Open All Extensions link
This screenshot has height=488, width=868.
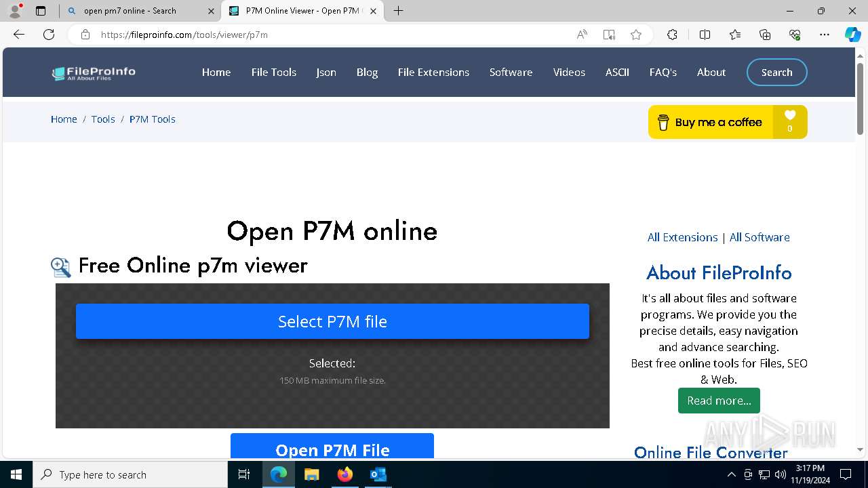pos(682,237)
